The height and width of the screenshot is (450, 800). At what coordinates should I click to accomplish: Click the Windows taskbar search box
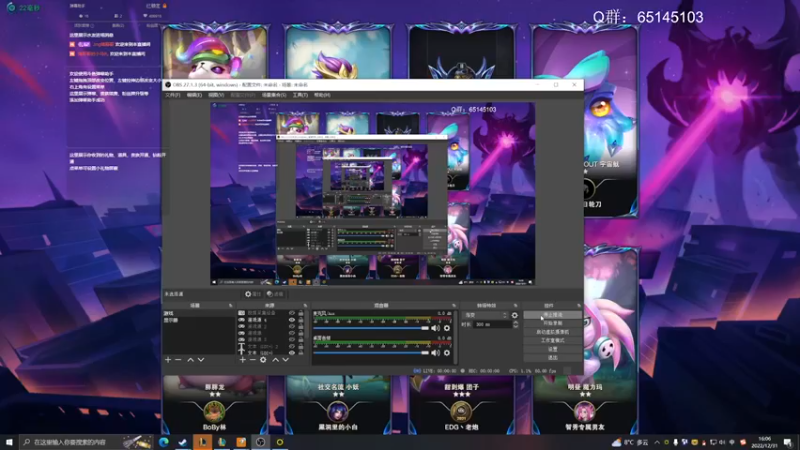[x=87, y=442]
